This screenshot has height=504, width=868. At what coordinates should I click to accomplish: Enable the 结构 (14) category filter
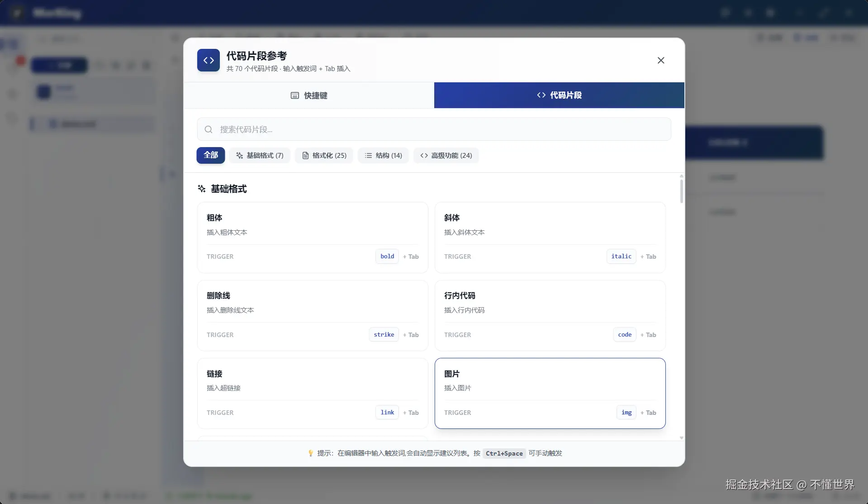tap(383, 155)
